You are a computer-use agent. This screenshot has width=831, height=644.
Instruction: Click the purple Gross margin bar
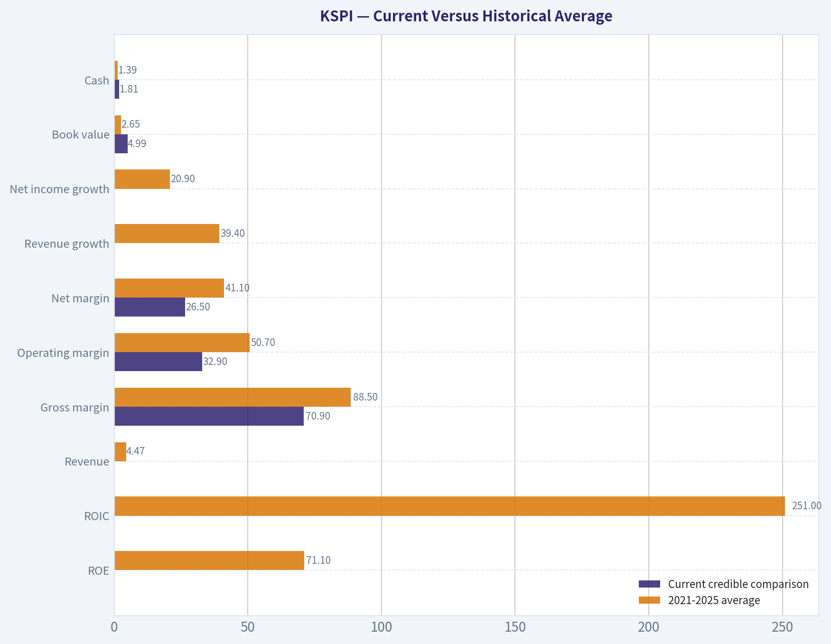point(209,416)
